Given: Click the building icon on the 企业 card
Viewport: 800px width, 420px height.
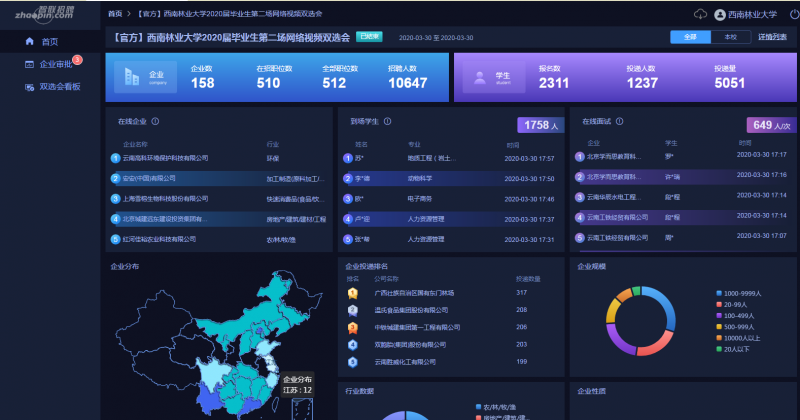Looking at the screenshot, I should 130,76.
